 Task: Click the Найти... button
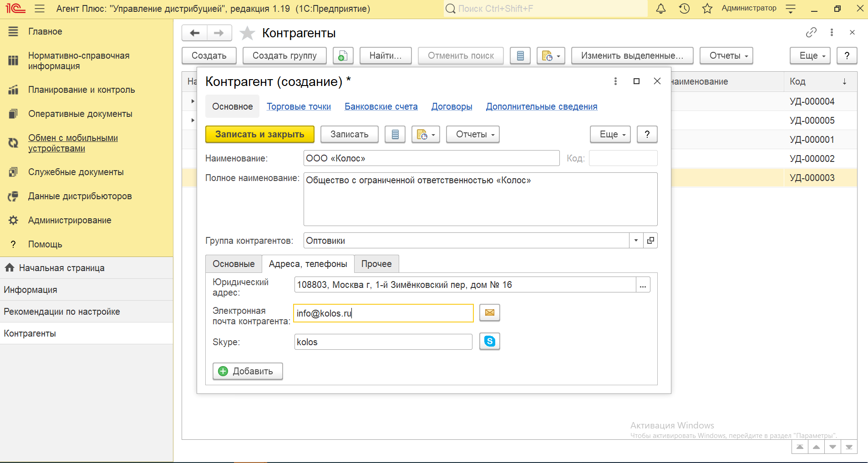[386, 55]
